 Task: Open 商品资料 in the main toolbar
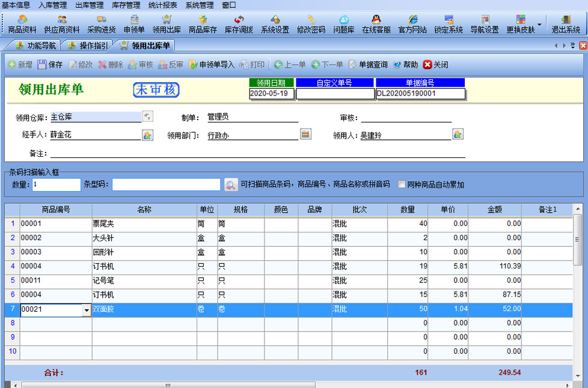click(x=22, y=24)
